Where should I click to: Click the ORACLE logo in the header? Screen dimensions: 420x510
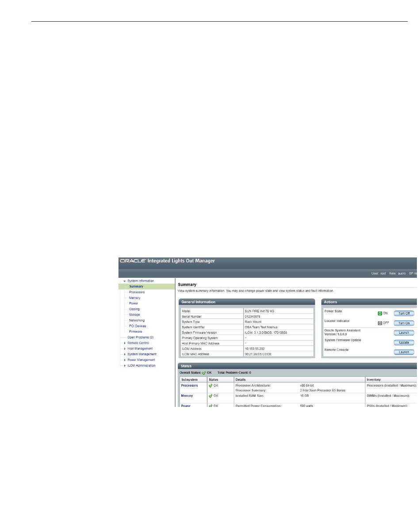click(x=133, y=261)
